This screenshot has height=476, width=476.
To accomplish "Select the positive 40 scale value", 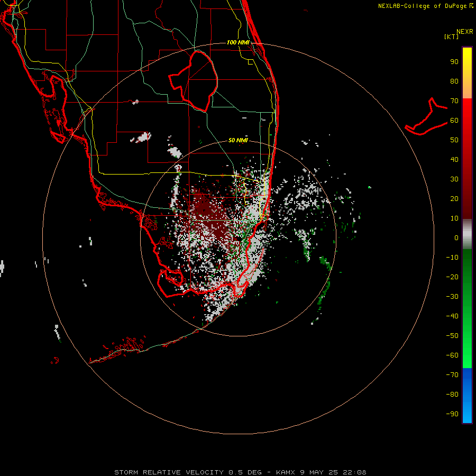I will (454, 159).
